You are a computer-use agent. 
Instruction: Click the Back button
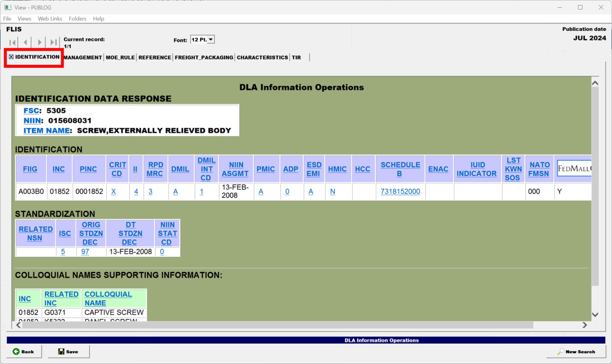24,352
